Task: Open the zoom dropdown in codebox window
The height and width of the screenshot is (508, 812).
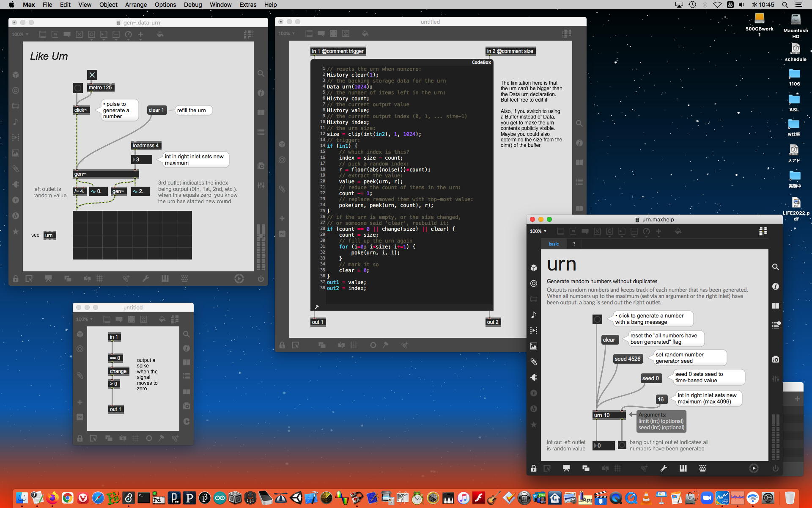Action: (x=286, y=33)
